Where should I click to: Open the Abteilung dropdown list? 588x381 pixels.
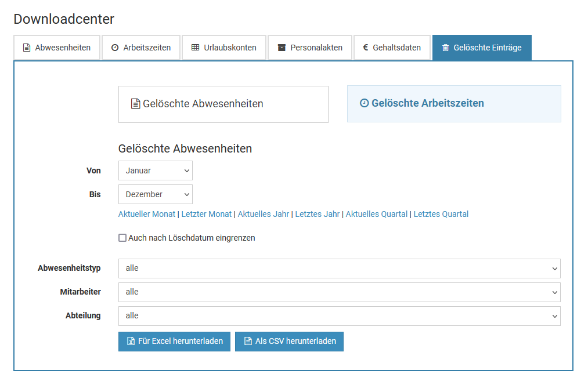click(x=339, y=316)
